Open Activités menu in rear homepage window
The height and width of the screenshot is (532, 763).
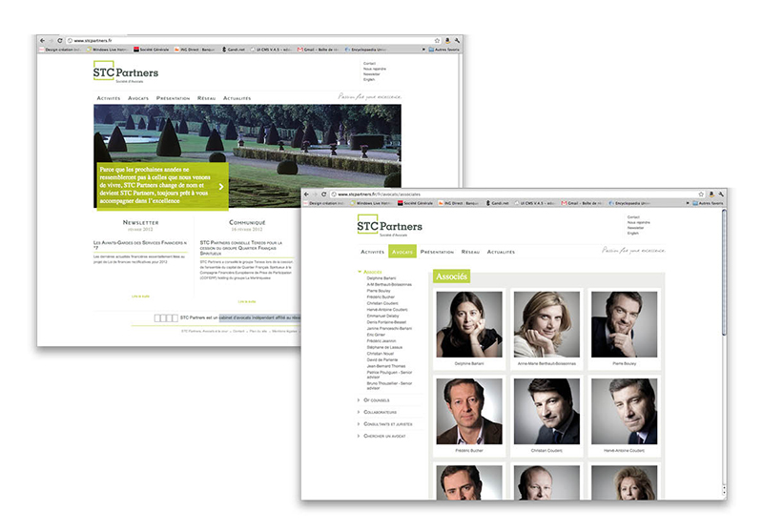click(x=109, y=98)
